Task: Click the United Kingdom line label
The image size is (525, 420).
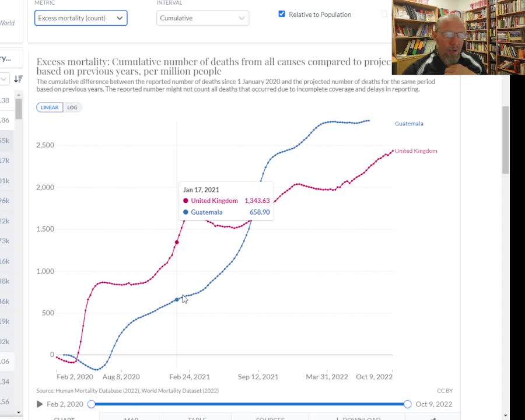Action: [x=415, y=151]
